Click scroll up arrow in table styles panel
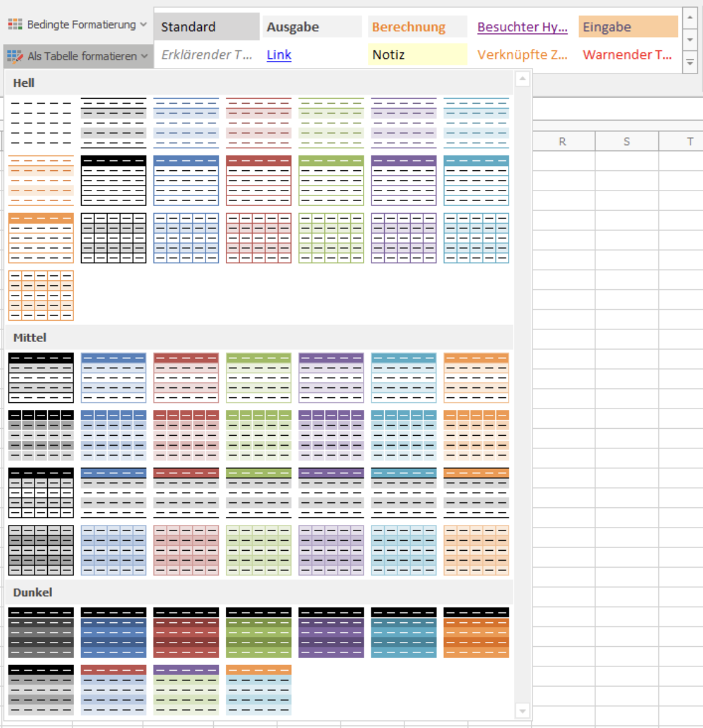This screenshot has width=703, height=728. 523,79
